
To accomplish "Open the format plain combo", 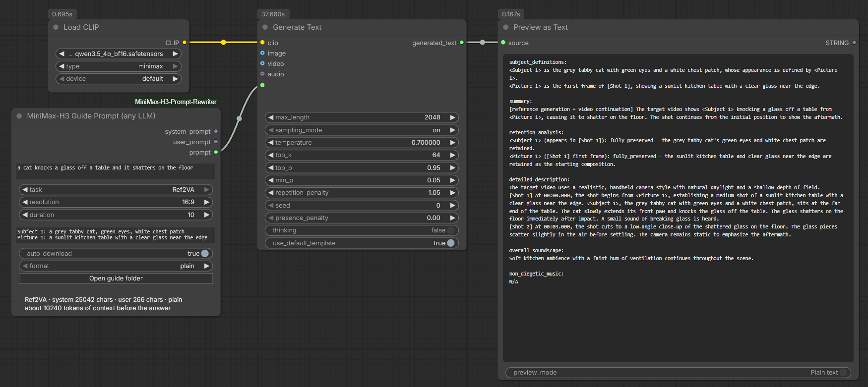I will (x=116, y=266).
